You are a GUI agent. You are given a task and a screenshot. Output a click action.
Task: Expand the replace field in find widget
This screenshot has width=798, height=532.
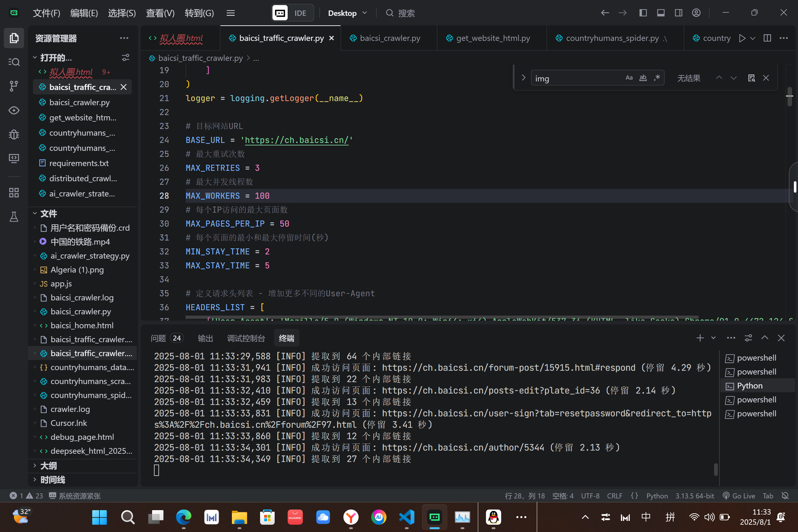tap(523, 78)
